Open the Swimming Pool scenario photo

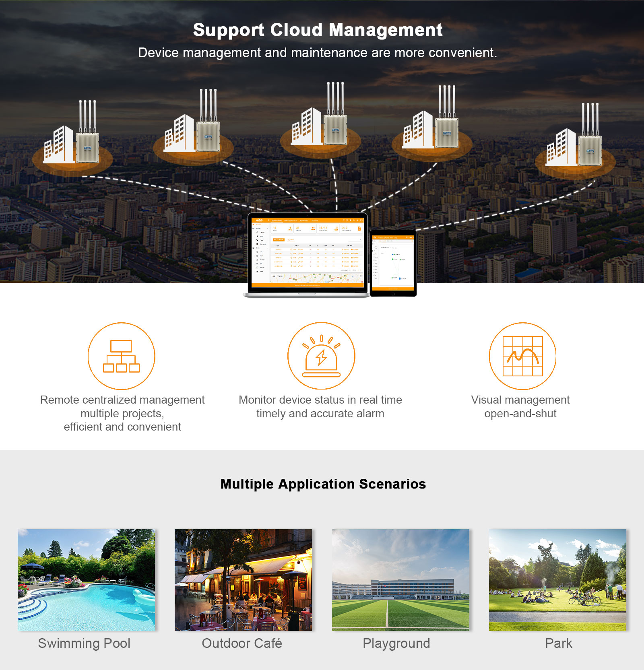(x=86, y=579)
